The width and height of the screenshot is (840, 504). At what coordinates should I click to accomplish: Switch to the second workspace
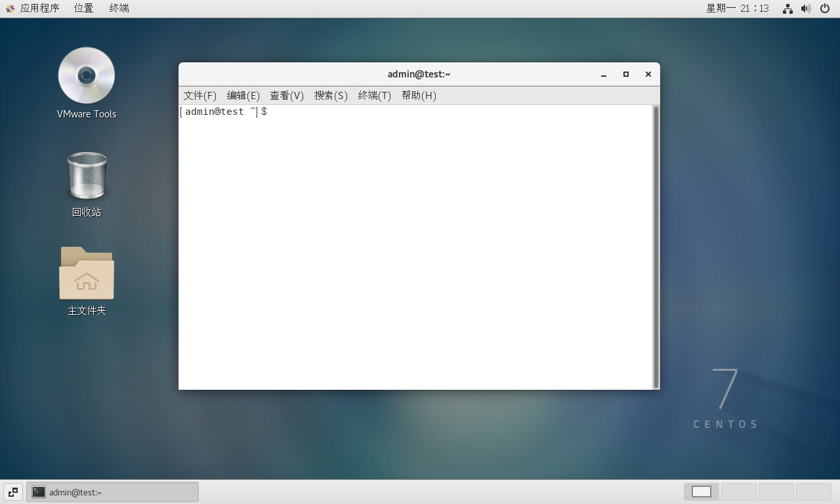coord(738,492)
